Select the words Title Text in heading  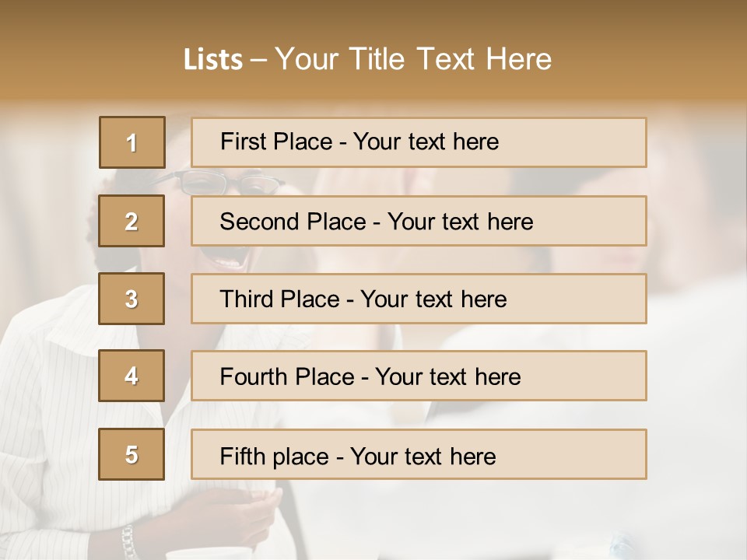click(412, 59)
